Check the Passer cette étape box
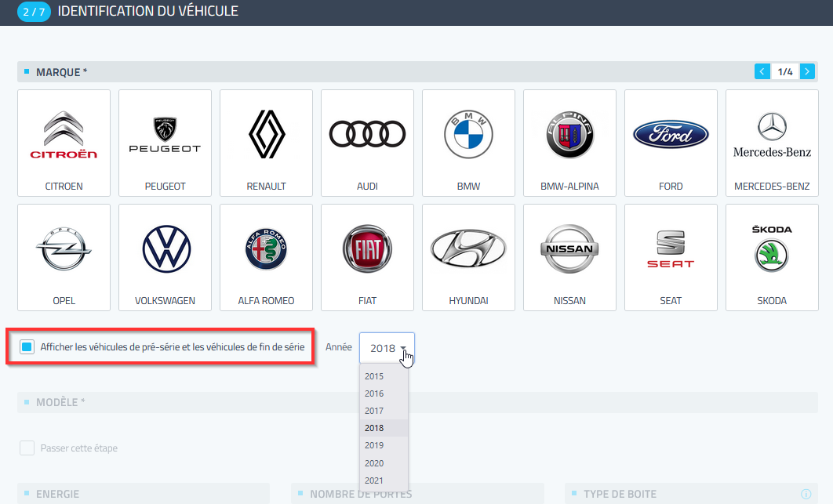Screen dimensions: 833x504 pyautogui.click(x=27, y=448)
